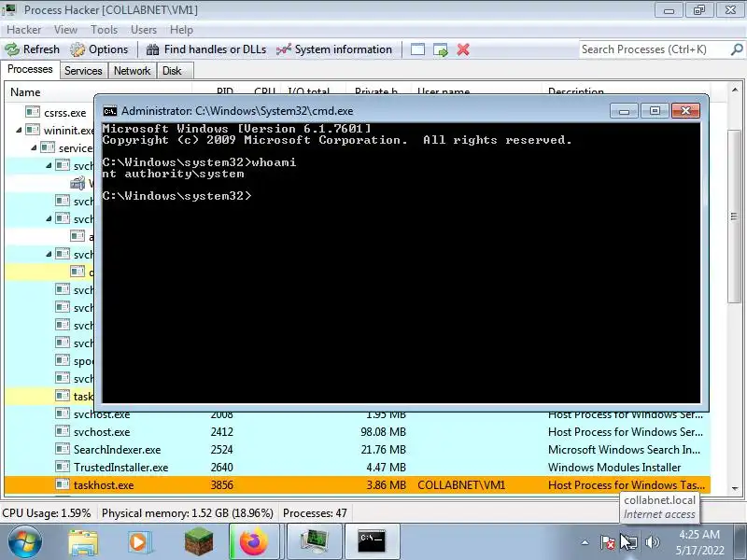This screenshot has height=560, width=747.
Task: Open the Help menu
Action: pos(181,30)
